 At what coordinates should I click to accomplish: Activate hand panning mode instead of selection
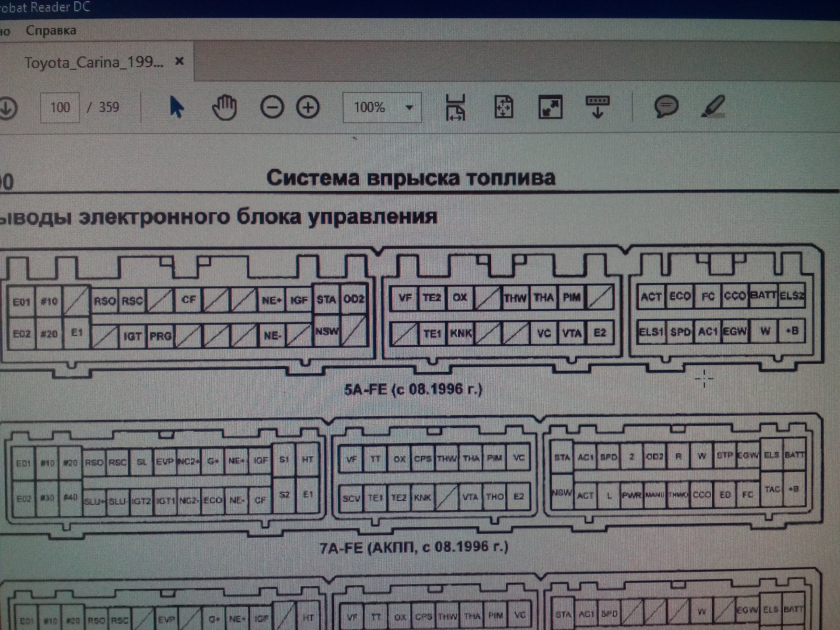coord(225,106)
